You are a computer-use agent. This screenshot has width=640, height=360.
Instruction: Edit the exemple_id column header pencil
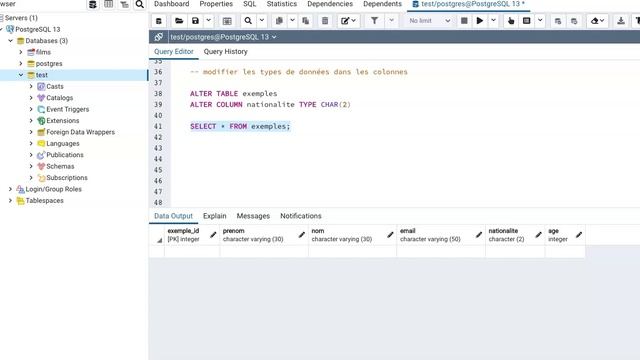tap(213, 235)
